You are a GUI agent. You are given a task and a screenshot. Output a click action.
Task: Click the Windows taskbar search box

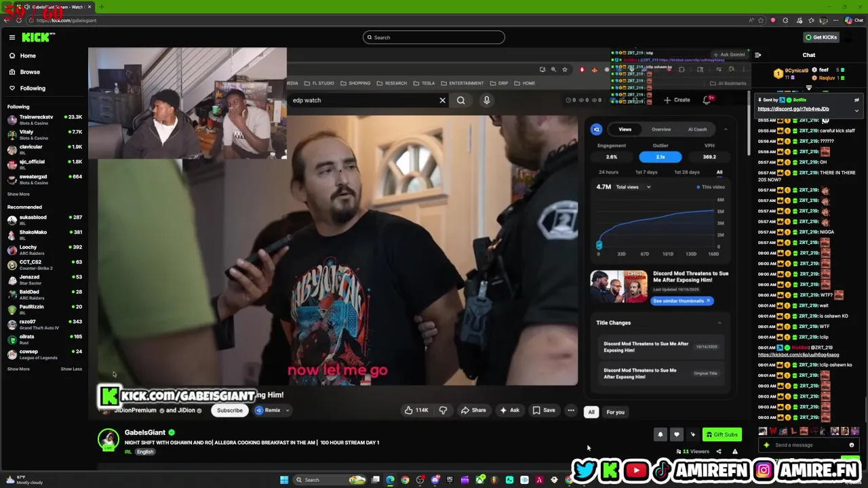pos(329,480)
